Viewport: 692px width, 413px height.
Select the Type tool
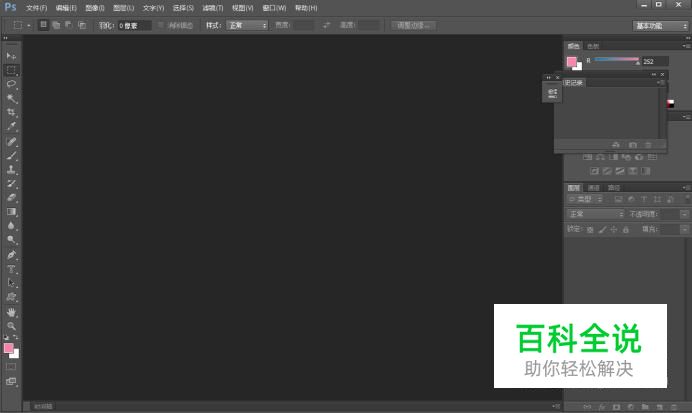click(11, 269)
